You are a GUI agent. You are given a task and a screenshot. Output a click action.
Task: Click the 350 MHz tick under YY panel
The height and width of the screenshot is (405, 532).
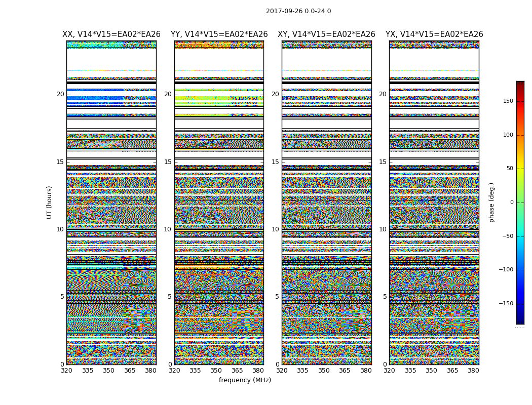[x=216, y=371]
